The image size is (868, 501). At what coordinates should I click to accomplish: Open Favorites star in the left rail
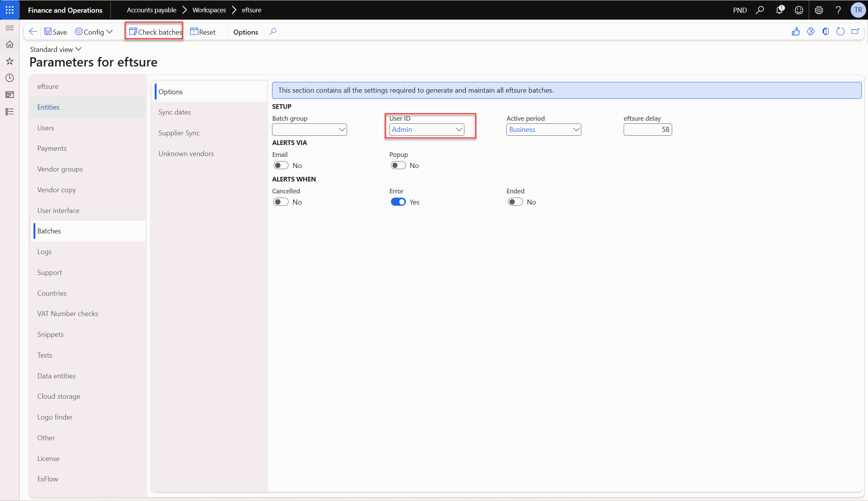pos(10,61)
